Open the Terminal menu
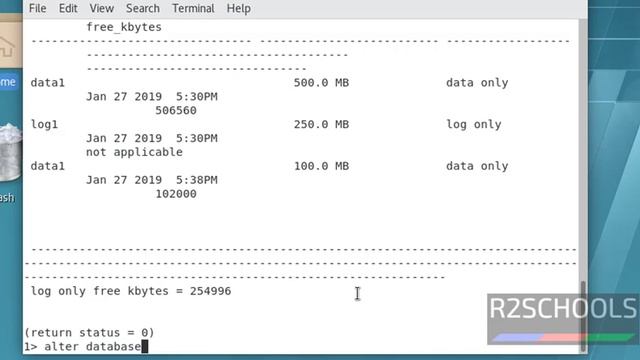 tap(193, 8)
